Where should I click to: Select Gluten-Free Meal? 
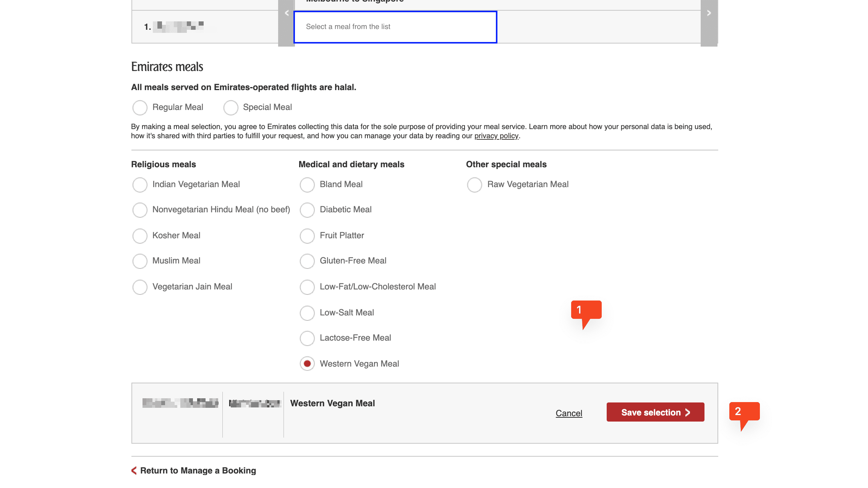307,261
